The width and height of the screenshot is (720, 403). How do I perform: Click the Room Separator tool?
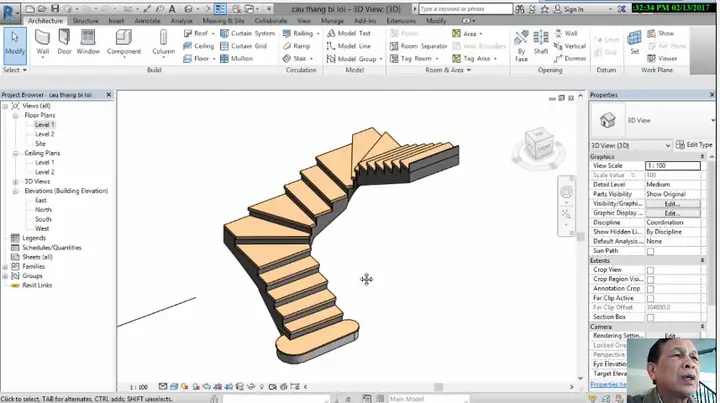point(418,46)
